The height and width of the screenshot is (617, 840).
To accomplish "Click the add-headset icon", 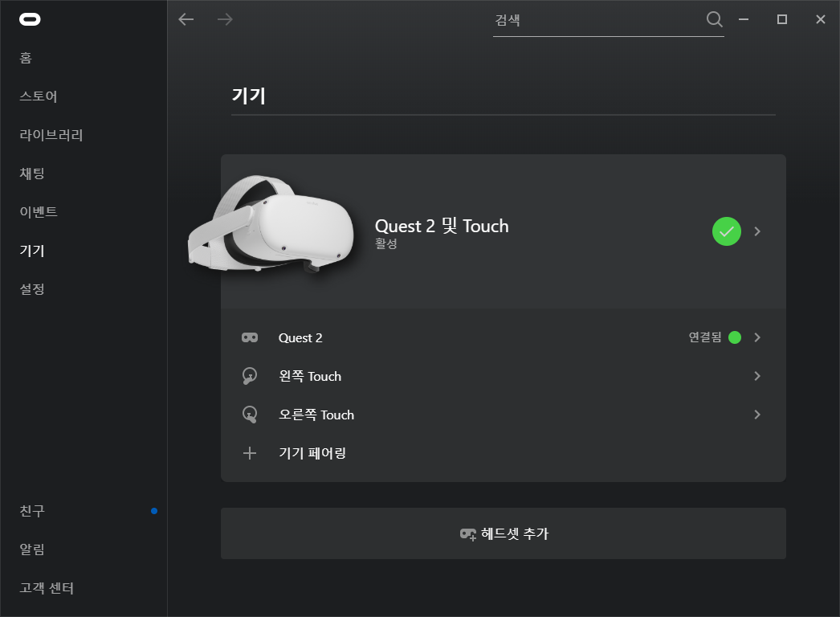I will point(468,534).
